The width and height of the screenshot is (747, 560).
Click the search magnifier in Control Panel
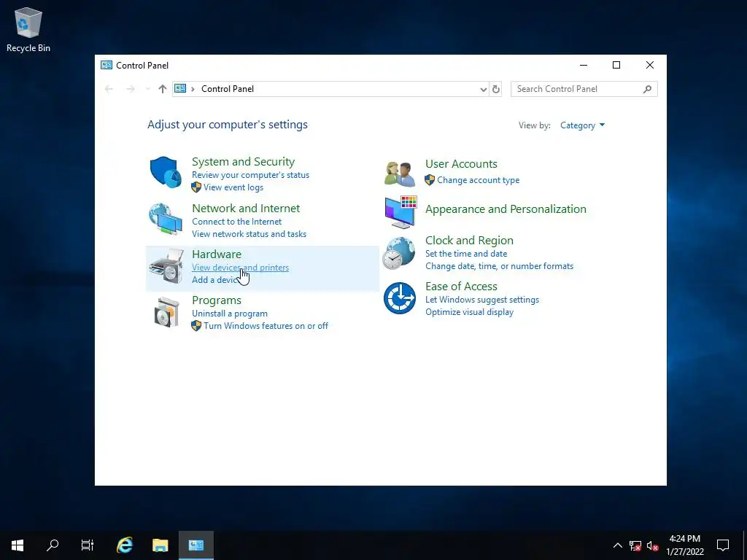[647, 89]
